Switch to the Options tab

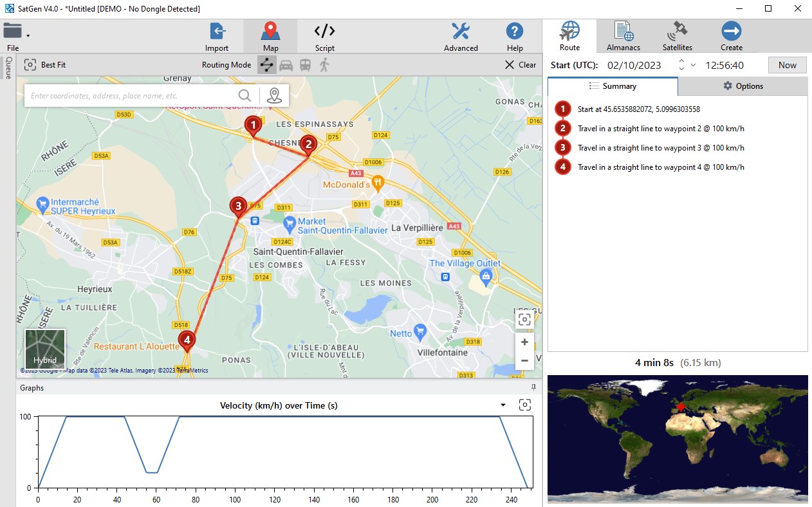coord(743,86)
